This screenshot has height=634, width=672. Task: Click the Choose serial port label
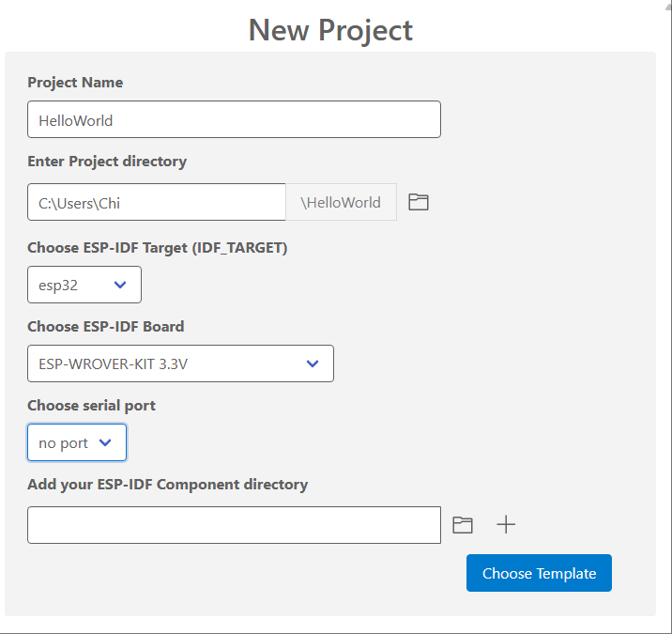[x=91, y=406]
